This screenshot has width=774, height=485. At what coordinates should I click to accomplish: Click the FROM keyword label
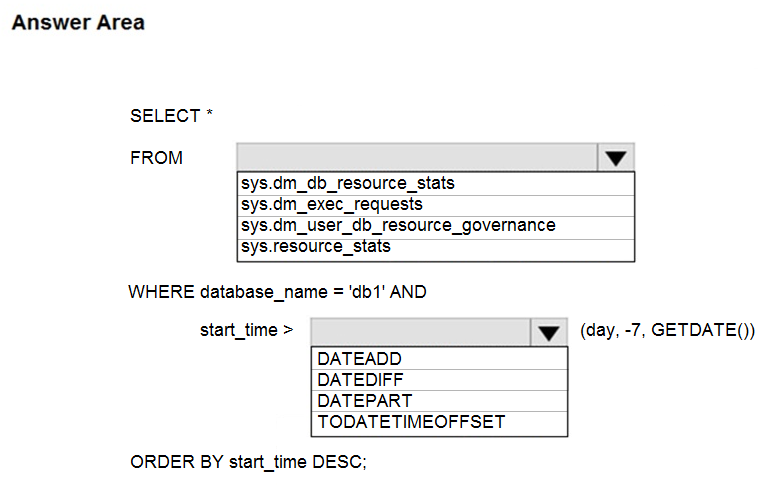(156, 158)
